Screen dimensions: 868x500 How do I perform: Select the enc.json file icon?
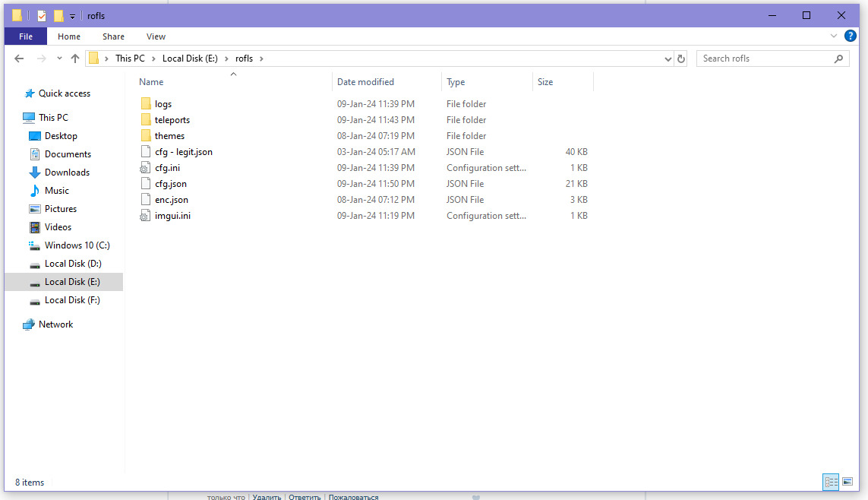point(146,199)
